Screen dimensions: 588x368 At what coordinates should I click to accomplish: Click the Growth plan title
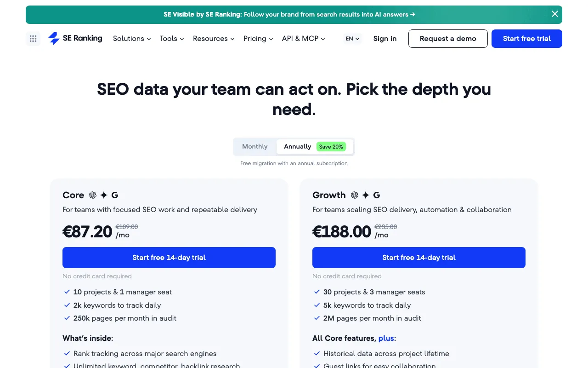click(x=329, y=195)
